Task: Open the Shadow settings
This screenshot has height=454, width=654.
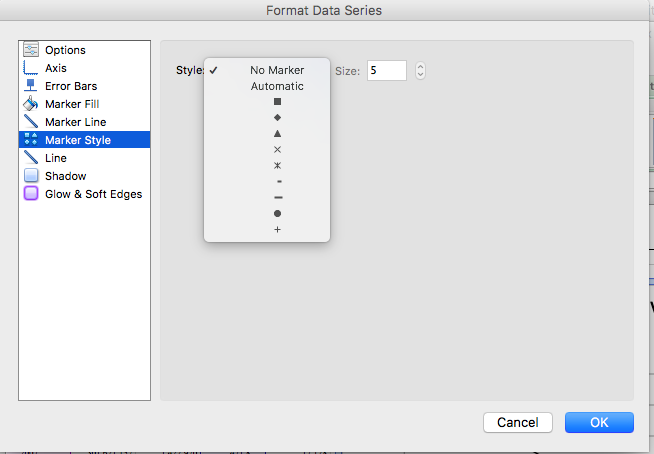Action: point(65,176)
